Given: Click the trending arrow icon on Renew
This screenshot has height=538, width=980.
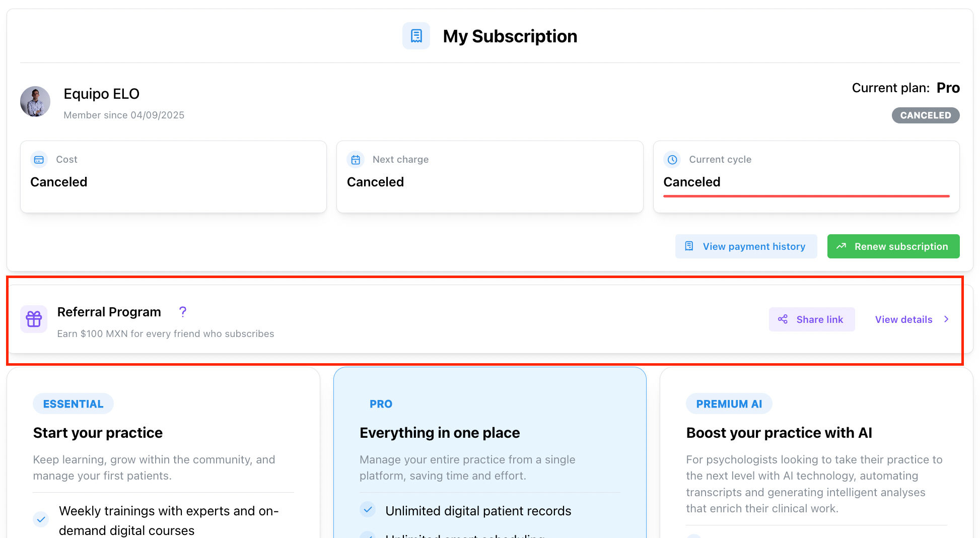Looking at the screenshot, I should pyautogui.click(x=841, y=246).
